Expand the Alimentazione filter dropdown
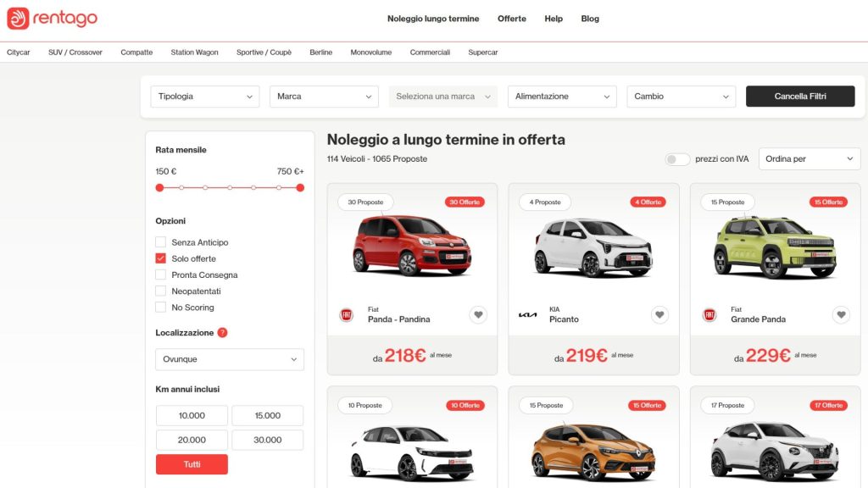This screenshot has height=488, width=868. click(561, 96)
